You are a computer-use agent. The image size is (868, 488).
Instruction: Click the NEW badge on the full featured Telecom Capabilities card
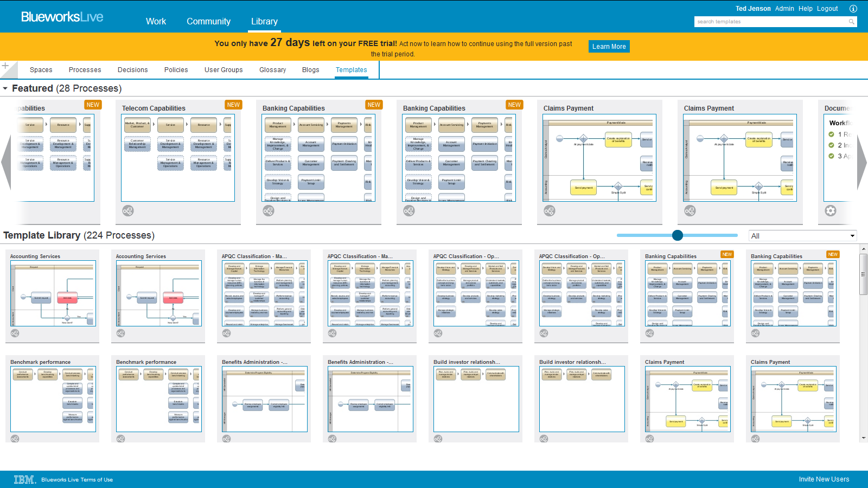[233, 105]
